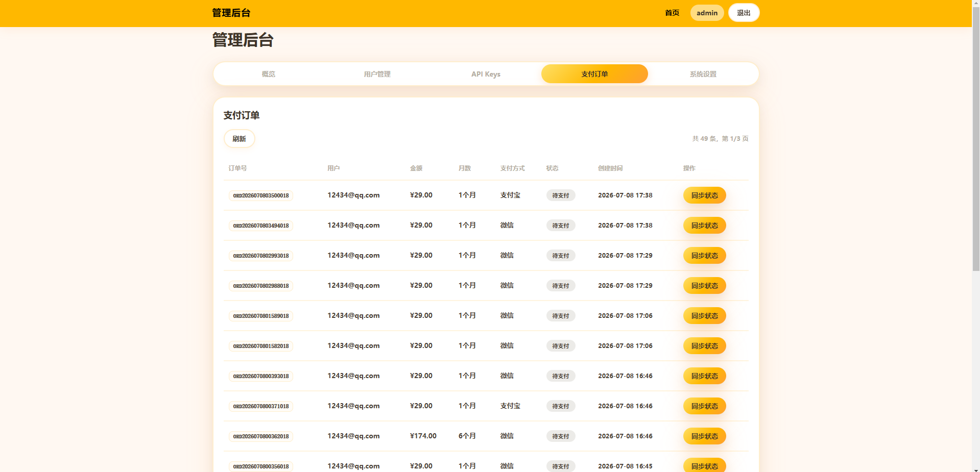Click 待支付 badge of order ORD2026070803500018
The image size is (980, 472).
561,195
